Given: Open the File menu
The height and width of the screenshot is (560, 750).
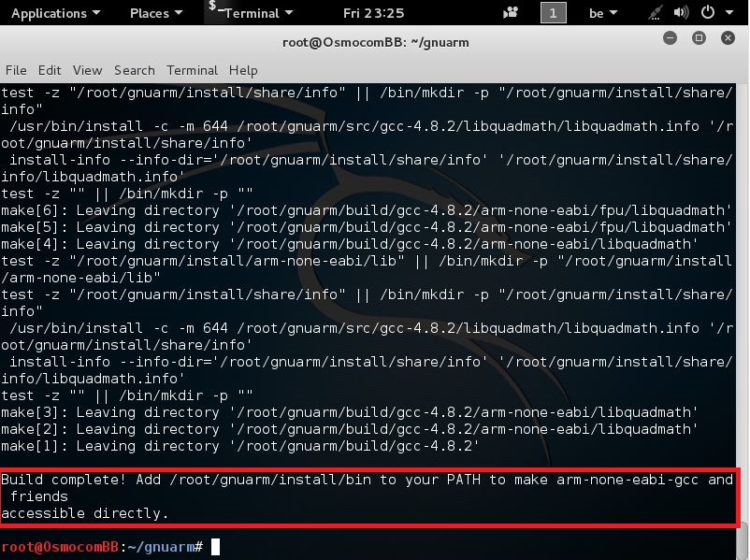Looking at the screenshot, I should 16,70.
